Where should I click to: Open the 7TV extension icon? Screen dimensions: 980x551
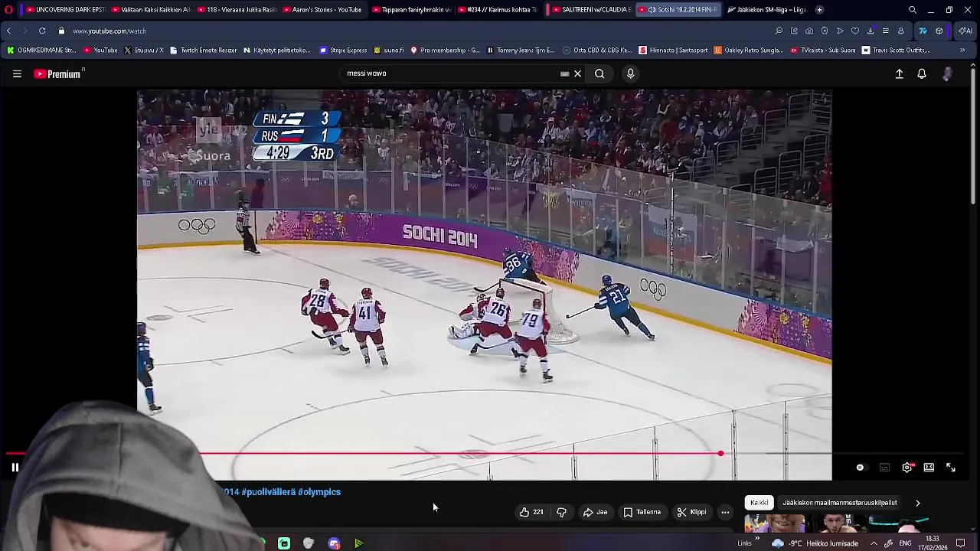coord(923,31)
